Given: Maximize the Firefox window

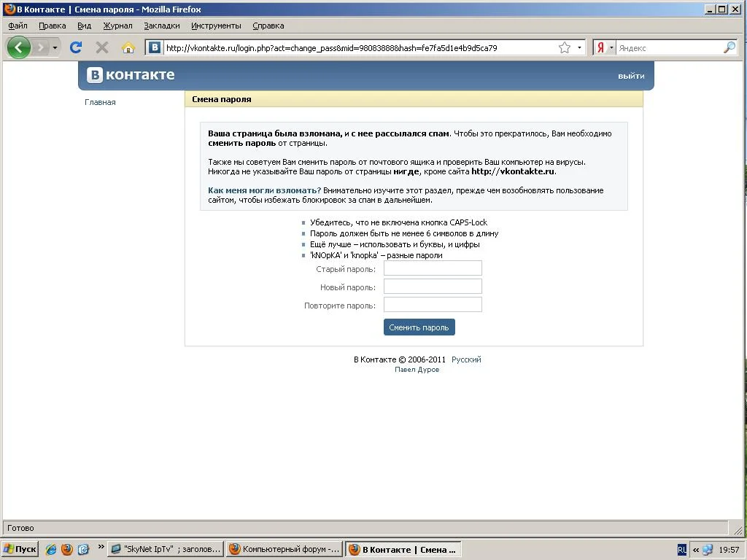Looking at the screenshot, I should [721, 9].
